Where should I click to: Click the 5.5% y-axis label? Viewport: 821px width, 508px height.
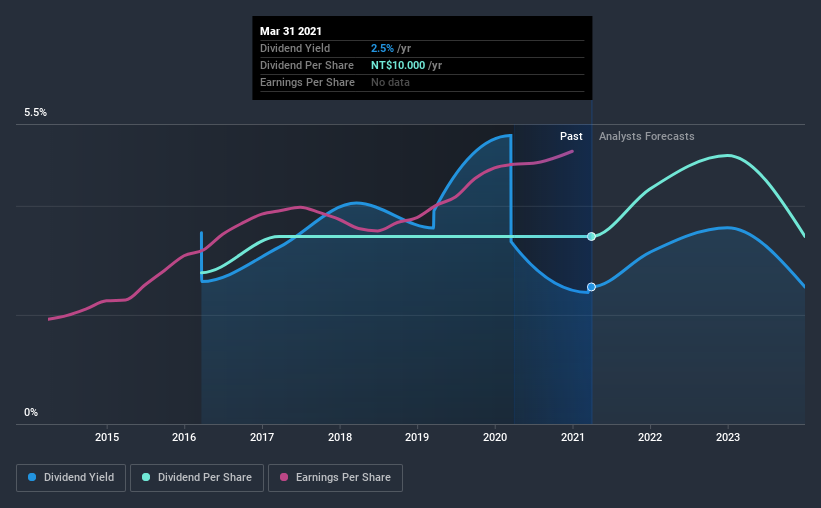[36, 113]
